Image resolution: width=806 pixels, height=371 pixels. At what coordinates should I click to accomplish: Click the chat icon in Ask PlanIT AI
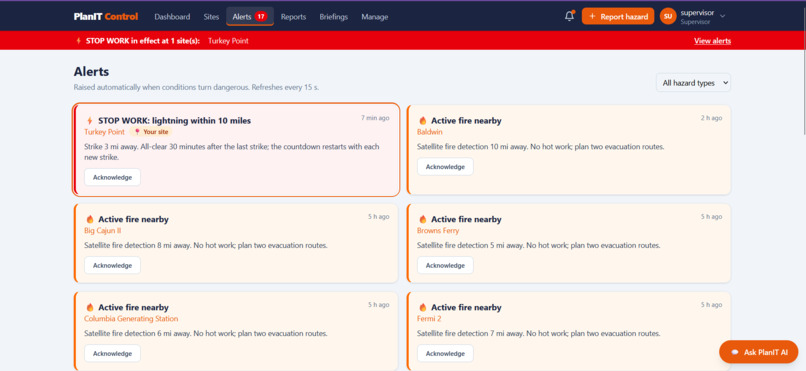click(735, 352)
